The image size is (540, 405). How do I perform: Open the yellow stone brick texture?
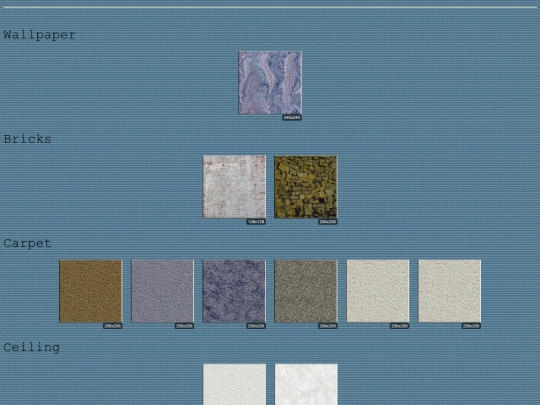[306, 187]
